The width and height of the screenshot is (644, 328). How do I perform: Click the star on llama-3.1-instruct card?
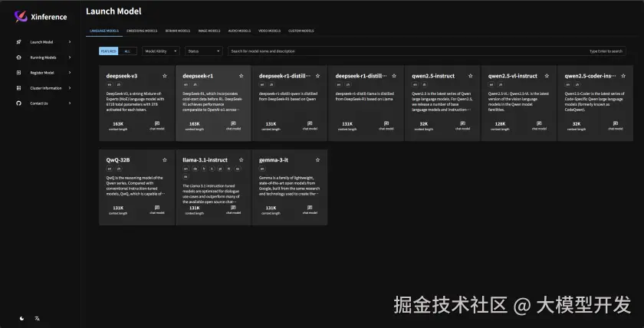pos(241,160)
